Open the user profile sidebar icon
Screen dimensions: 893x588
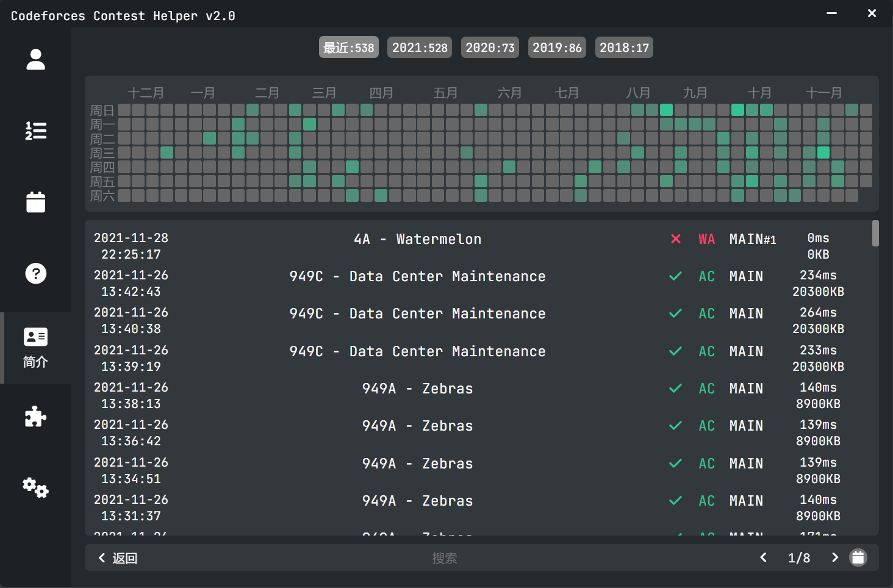pyautogui.click(x=35, y=60)
